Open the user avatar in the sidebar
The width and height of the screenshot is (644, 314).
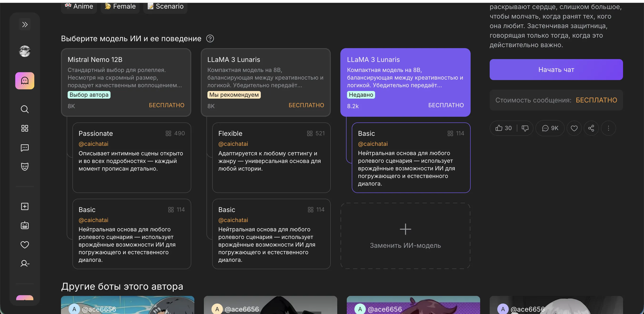click(25, 51)
